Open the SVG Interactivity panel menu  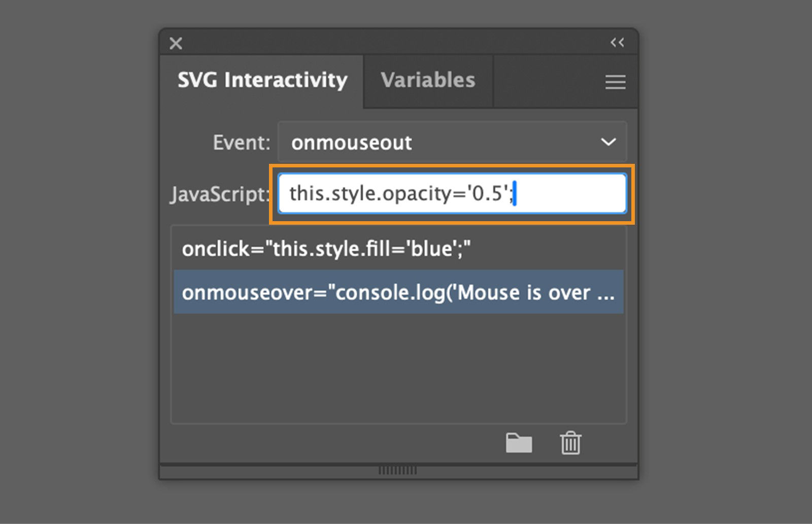[615, 82]
